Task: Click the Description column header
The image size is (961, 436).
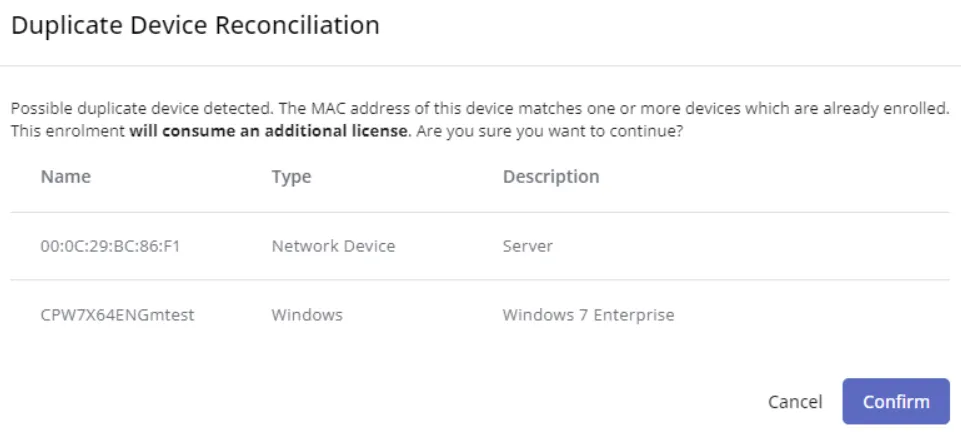Action: [551, 177]
